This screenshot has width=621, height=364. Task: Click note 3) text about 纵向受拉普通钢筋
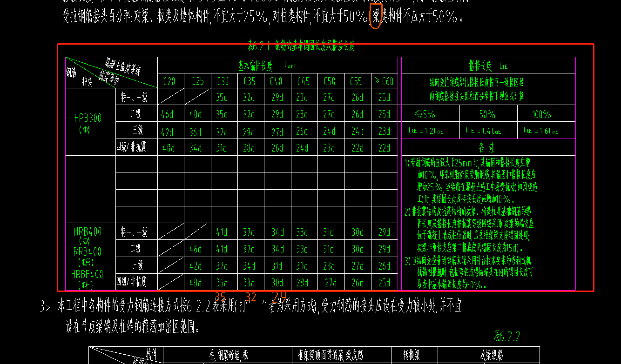coord(469,272)
